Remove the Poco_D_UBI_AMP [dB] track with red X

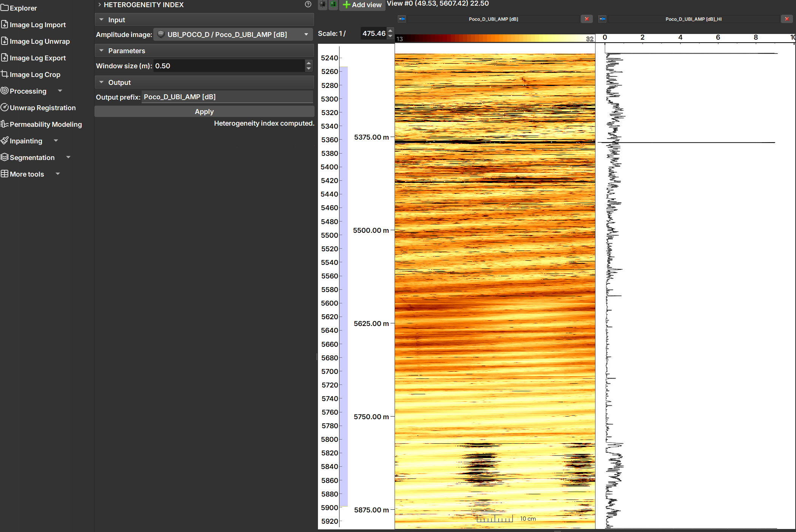pos(586,19)
